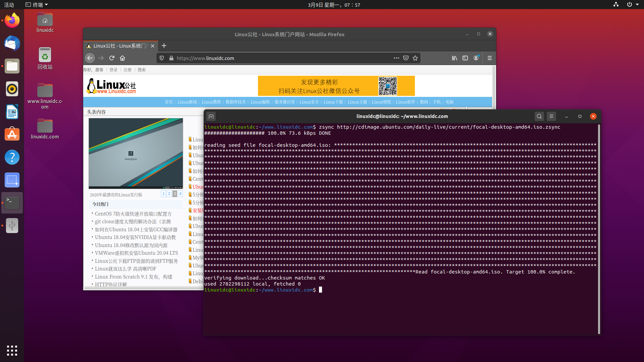Open the terminal hamburger menu

pyautogui.click(x=551, y=116)
